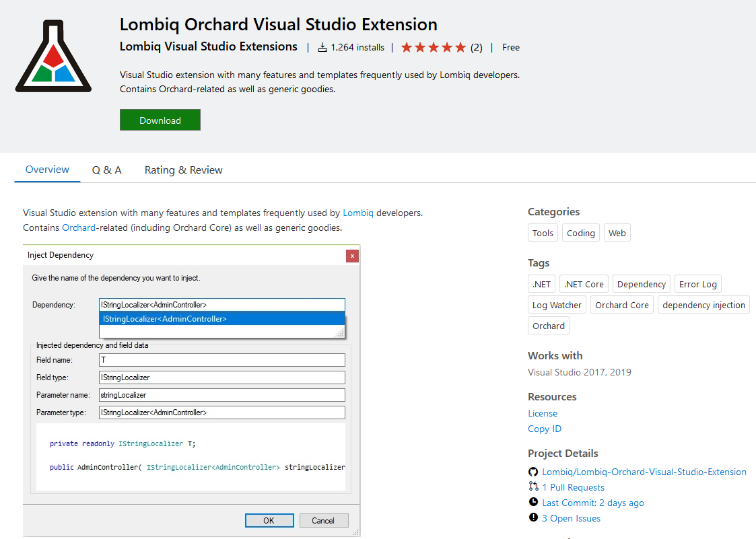Image resolution: width=756 pixels, height=539 pixels.
Task: Click the Error Log tag
Action: pos(697,284)
